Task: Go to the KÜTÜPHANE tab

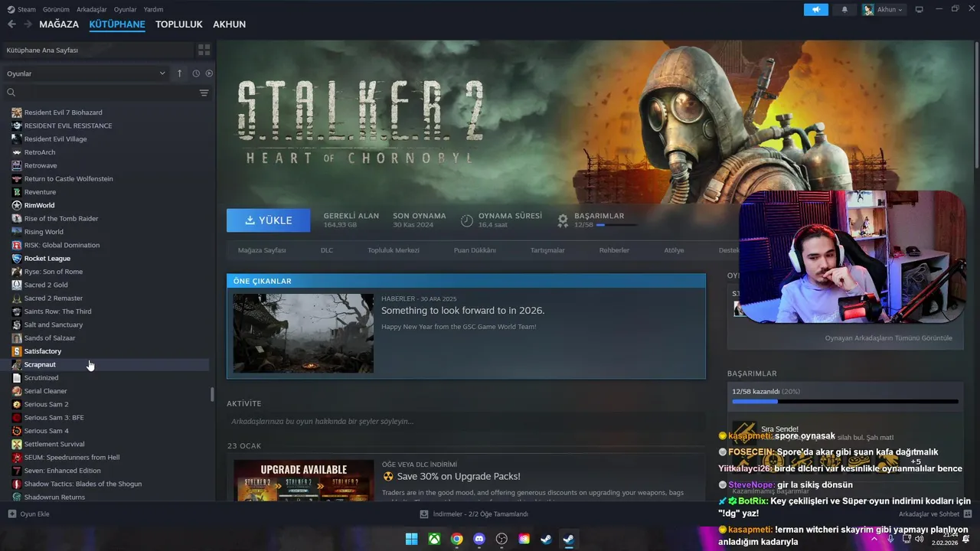Action: [x=117, y=24]
